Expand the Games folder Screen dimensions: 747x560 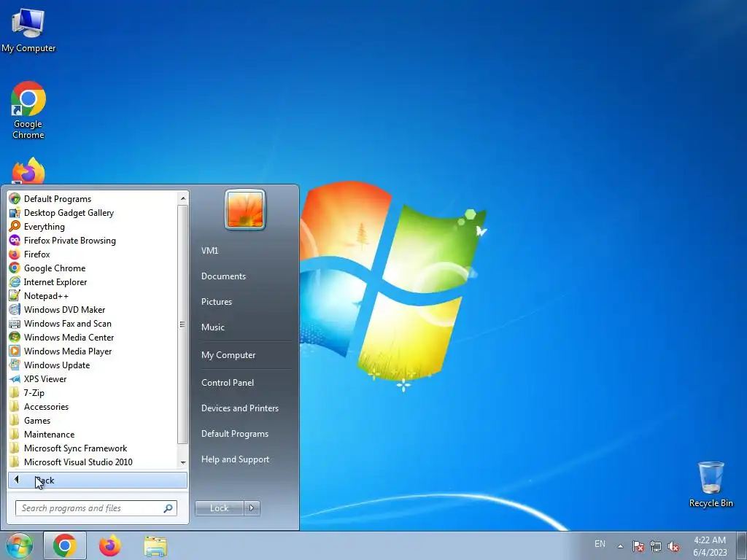point(93,421)
